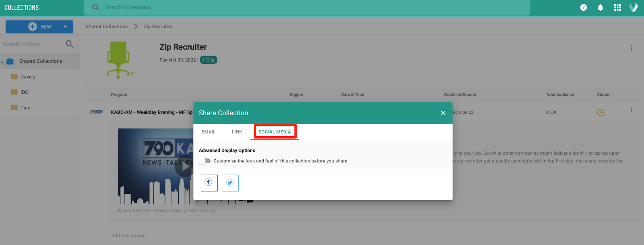Click the Program column header

[x=119, y=95]
